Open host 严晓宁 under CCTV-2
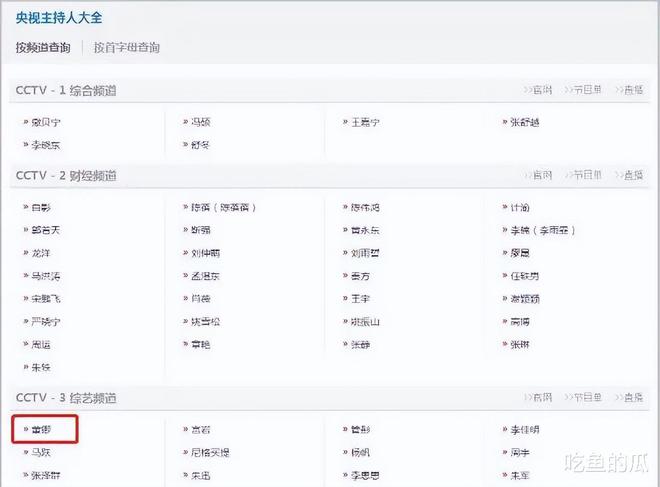660x487 pixels. pos(46,322)
